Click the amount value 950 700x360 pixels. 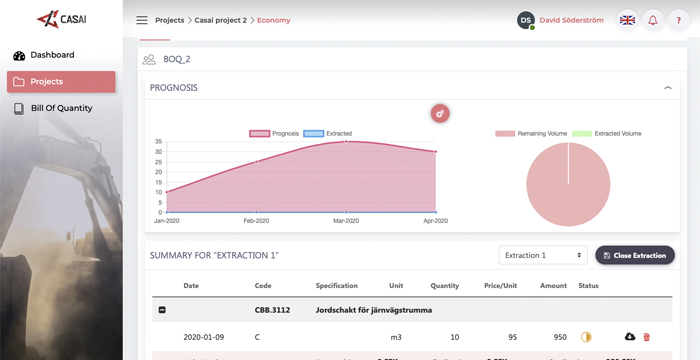click(x=560, y=337)
